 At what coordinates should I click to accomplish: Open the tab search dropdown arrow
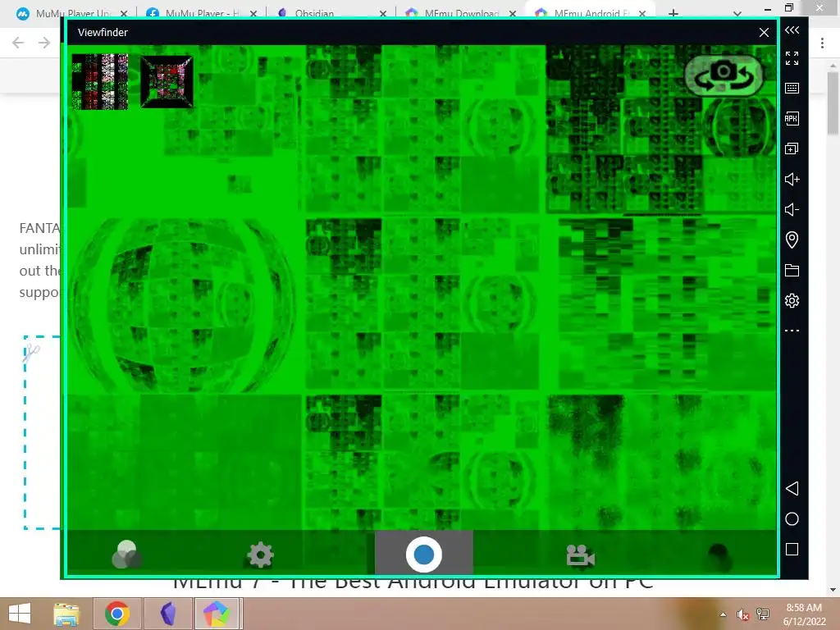pyautogui.click(x=737, y=13)
